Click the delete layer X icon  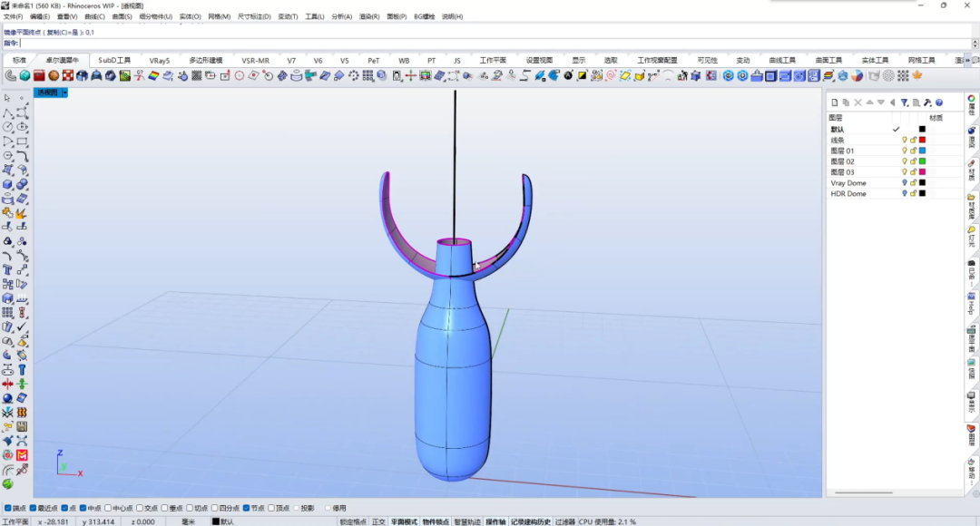(857, 102)
